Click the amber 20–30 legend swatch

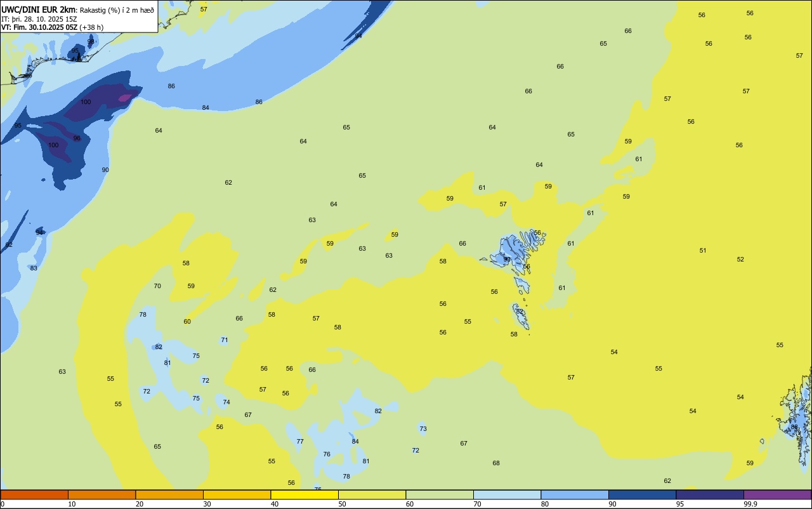[x=169, y=494]
